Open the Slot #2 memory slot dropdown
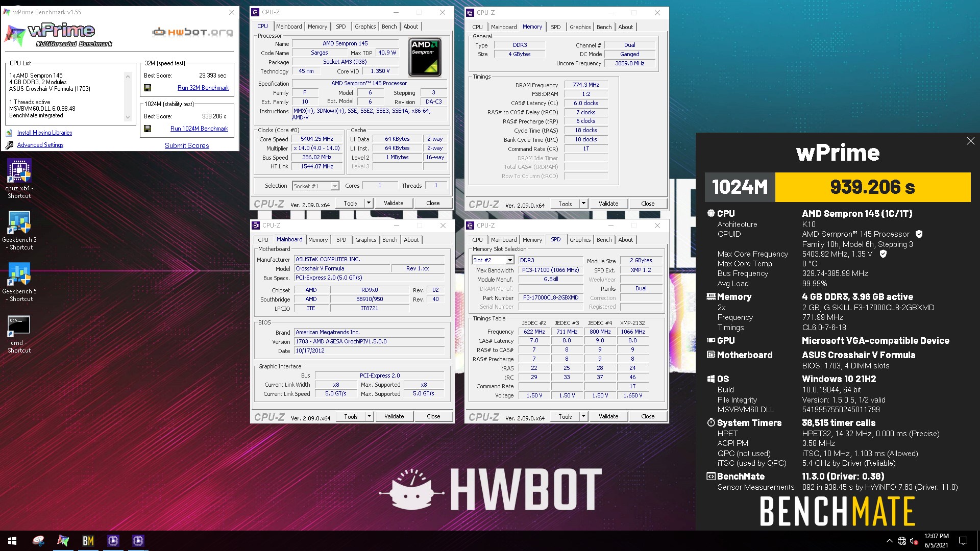The image size is (980, 551). click(509, 260)
